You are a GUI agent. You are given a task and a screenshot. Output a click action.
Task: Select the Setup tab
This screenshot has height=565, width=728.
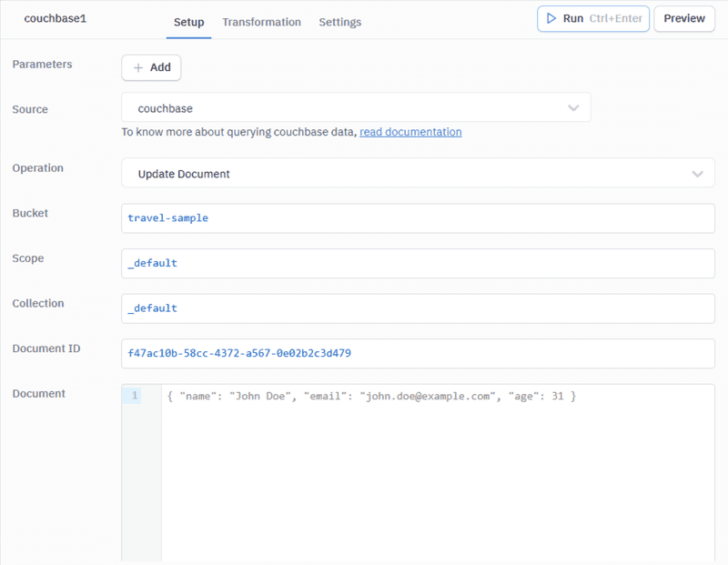point(188,22)
